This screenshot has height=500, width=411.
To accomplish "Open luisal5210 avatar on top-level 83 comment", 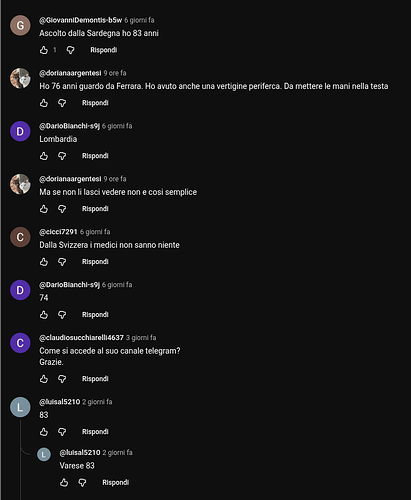I will [20, 407].
